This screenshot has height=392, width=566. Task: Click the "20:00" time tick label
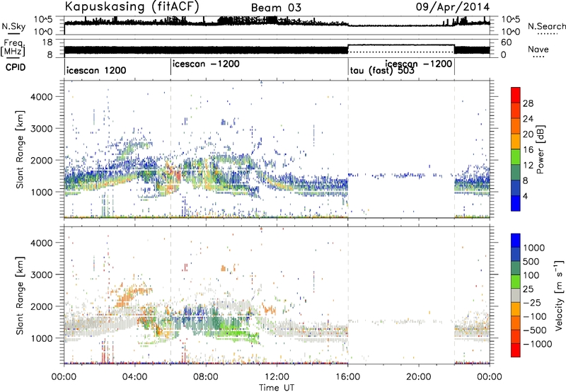tap(419, 377)
